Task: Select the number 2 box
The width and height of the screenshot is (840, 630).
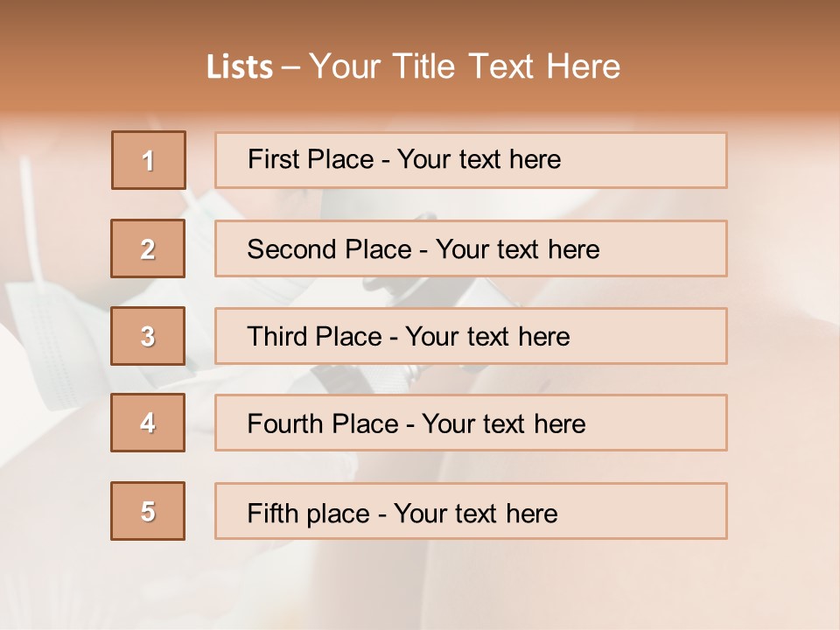Action: 148,248
